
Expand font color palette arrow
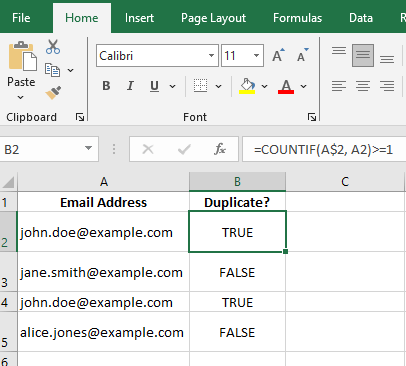[303, 86]
